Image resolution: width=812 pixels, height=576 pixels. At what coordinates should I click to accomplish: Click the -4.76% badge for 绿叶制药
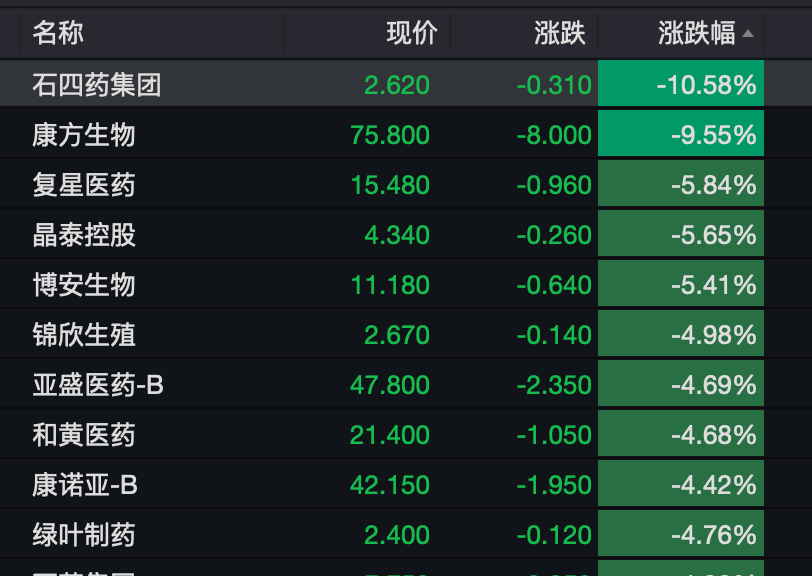(x=681, y=534)
